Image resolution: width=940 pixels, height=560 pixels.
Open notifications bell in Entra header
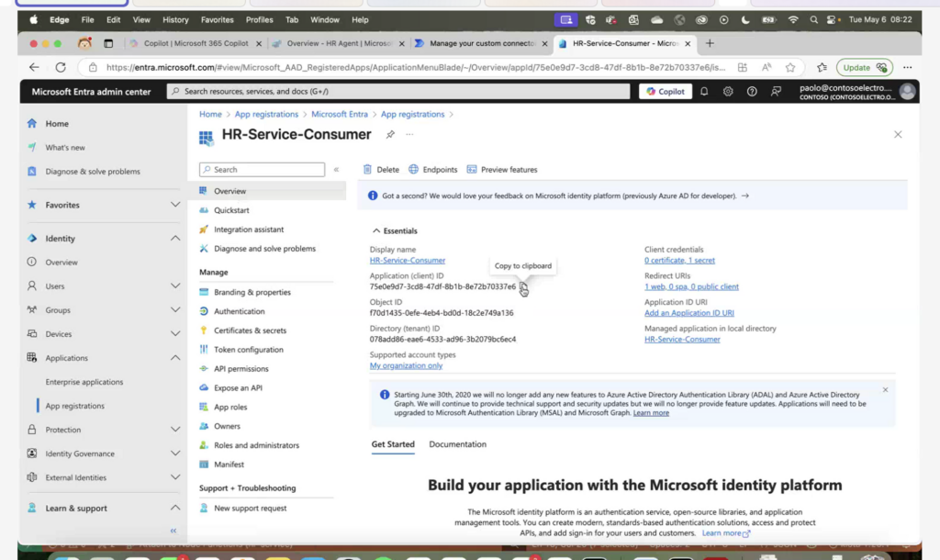704,92
